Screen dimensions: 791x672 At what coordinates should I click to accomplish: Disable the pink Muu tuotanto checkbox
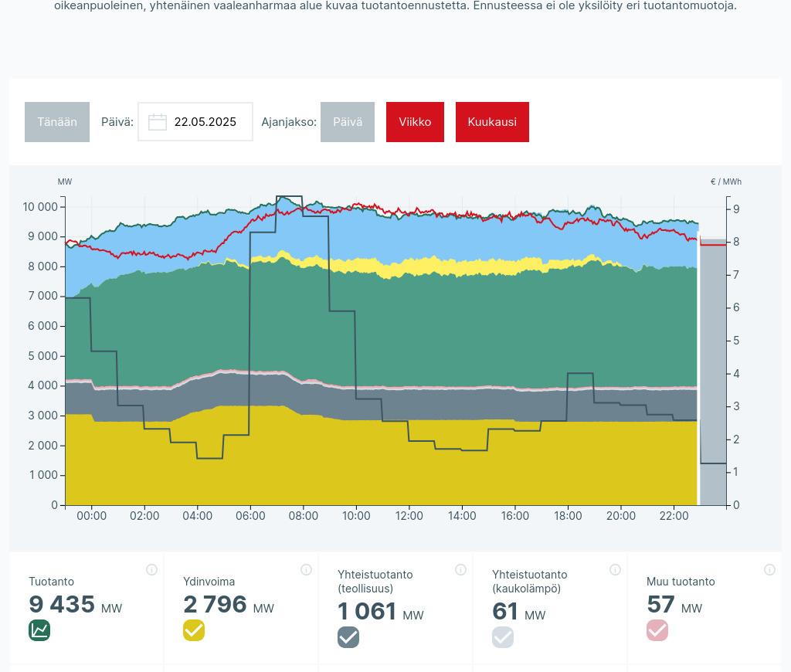(657, 630)
